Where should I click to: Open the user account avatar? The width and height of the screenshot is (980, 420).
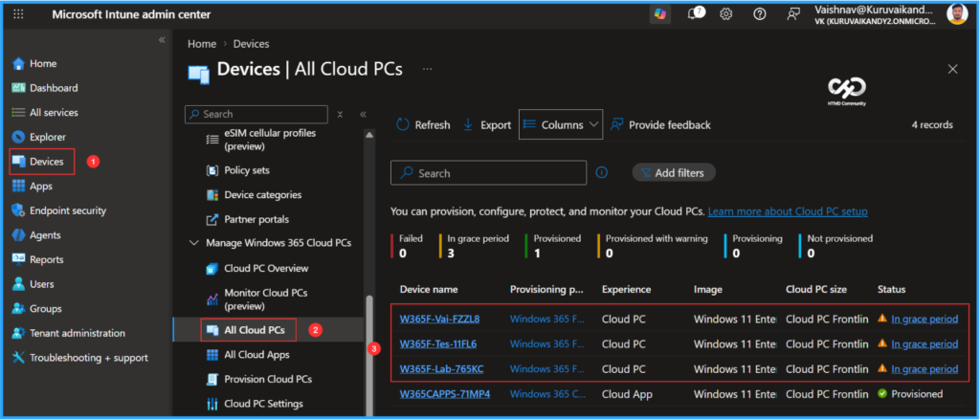(x=957, y=13)
